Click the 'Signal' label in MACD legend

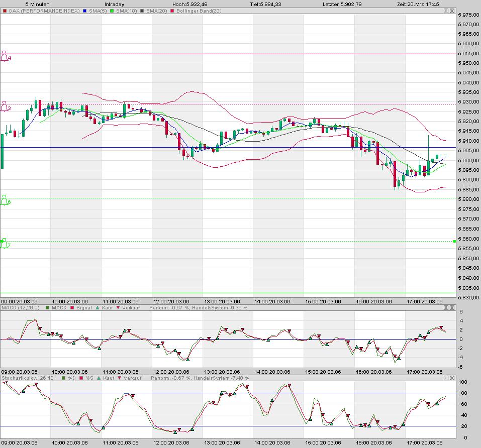[84, 308]
